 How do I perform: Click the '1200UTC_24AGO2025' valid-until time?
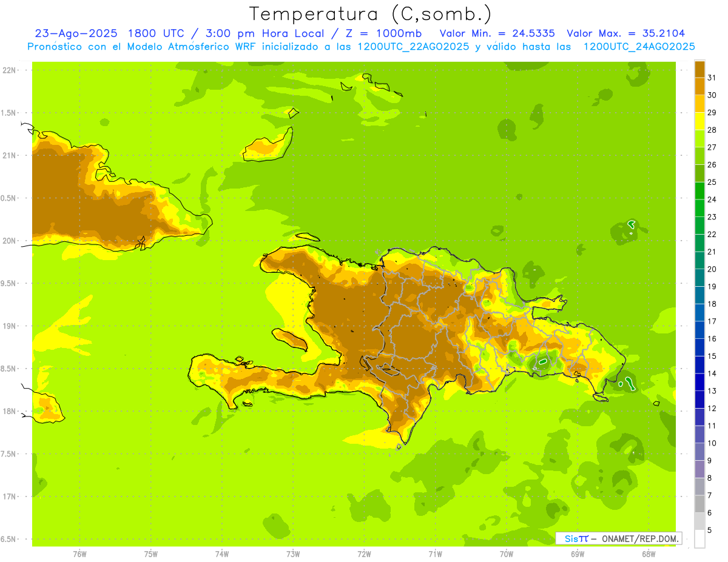click(x=639, y=47)
